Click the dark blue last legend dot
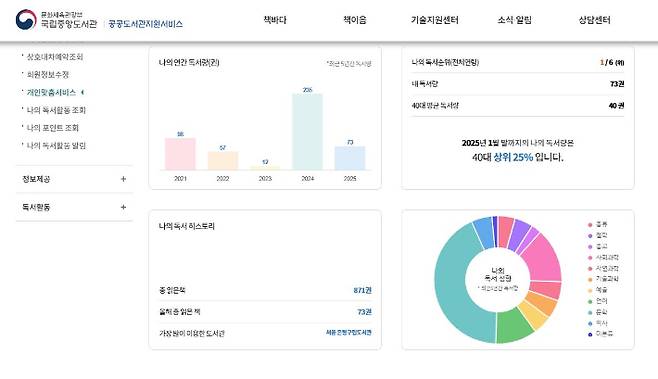Screen dimensions: 658x379 click(x=590, y=335)
